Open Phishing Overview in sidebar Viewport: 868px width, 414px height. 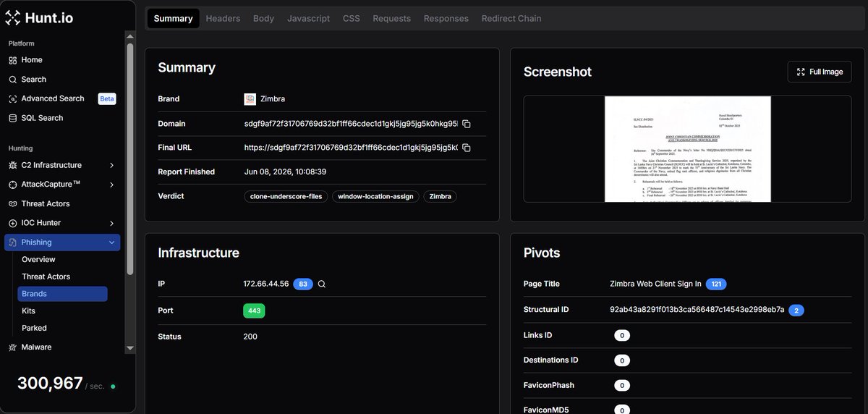click(38, 259)
